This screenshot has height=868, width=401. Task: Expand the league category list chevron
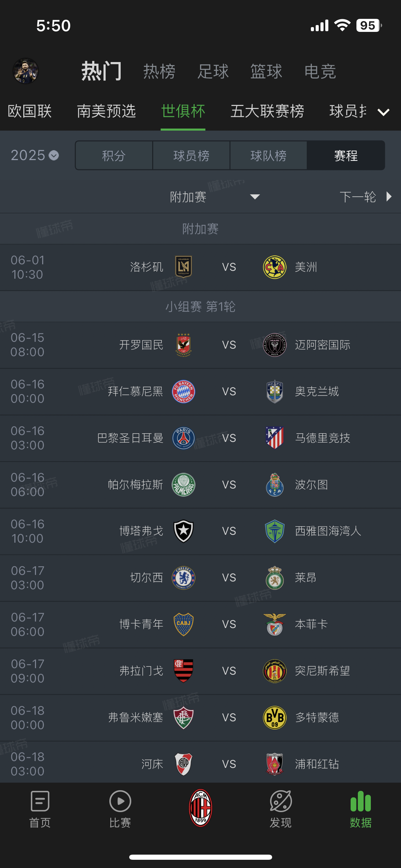pyautogui.click(x=384, y=112)
